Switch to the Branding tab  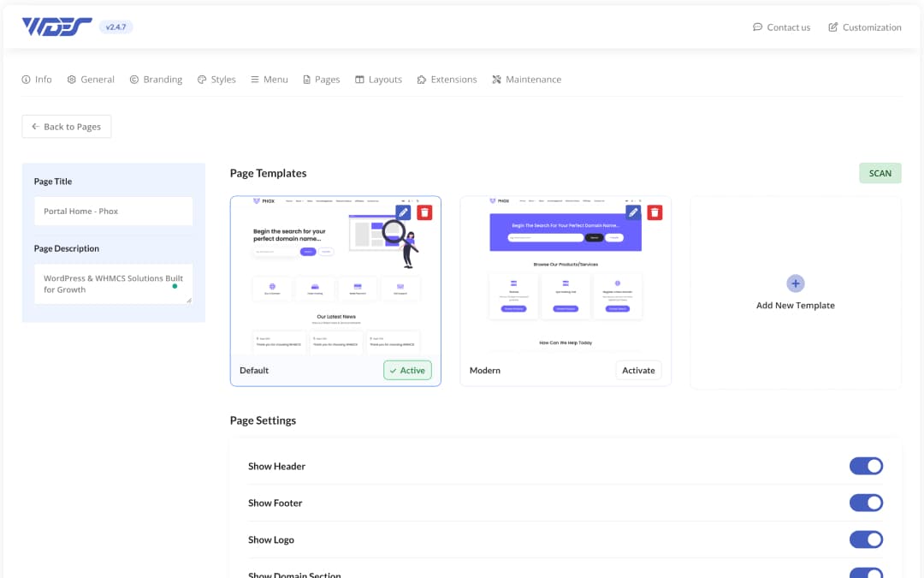(157, 79)
